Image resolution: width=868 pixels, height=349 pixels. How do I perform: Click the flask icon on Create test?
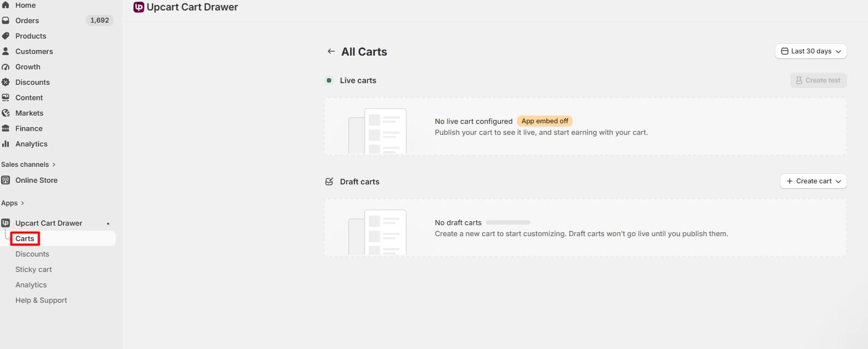tap(799, 80)
